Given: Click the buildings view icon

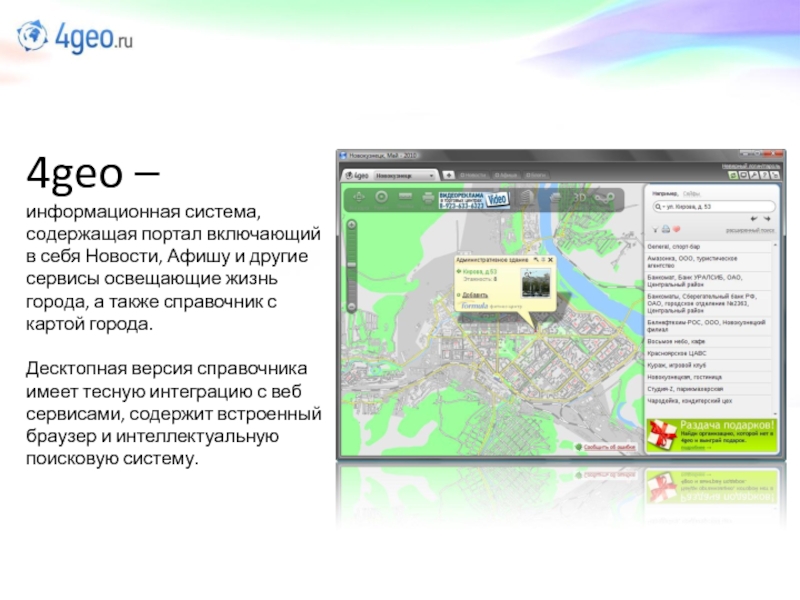Looking at the screenshot, I should click(526, 198).
